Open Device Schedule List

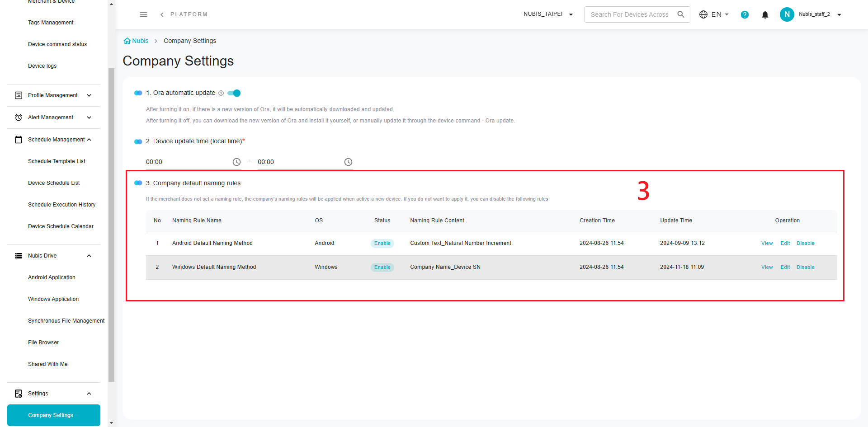point(54,183)
